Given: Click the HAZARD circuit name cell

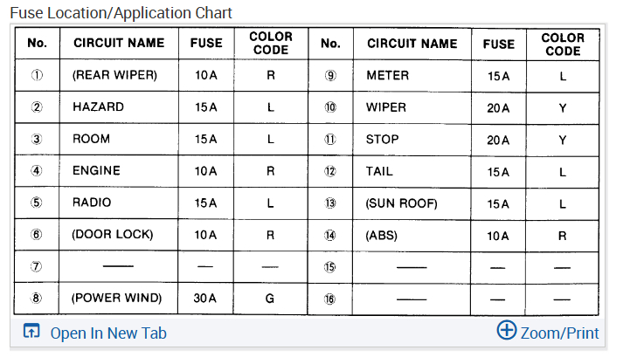Looking at the screenshot, I should click(x=98, y=107).
